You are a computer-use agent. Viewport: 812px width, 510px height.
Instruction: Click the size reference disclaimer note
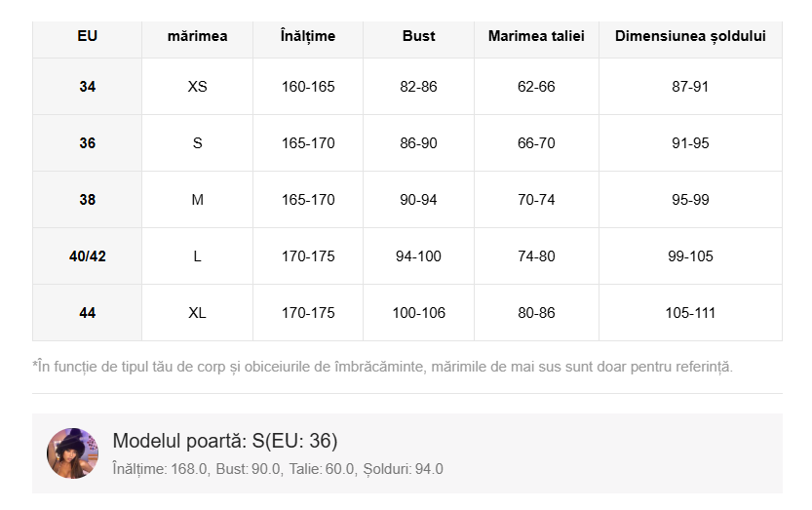point(382,367)
